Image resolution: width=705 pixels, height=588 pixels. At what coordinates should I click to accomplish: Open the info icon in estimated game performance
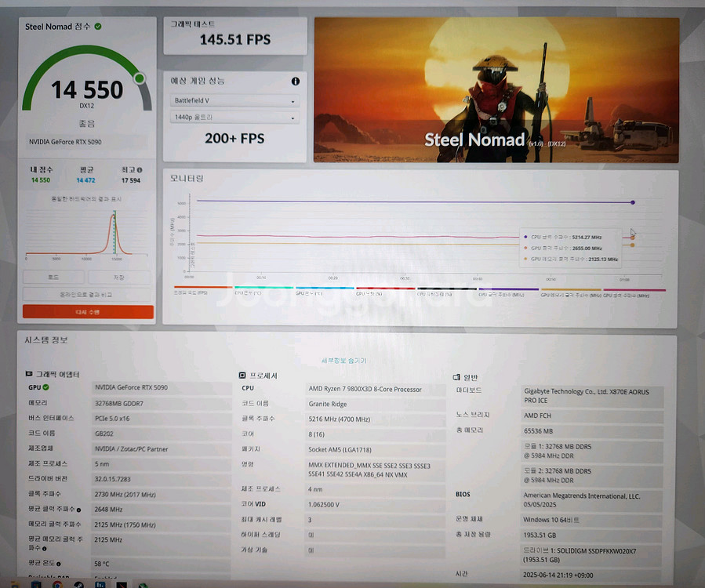point(296,82)
